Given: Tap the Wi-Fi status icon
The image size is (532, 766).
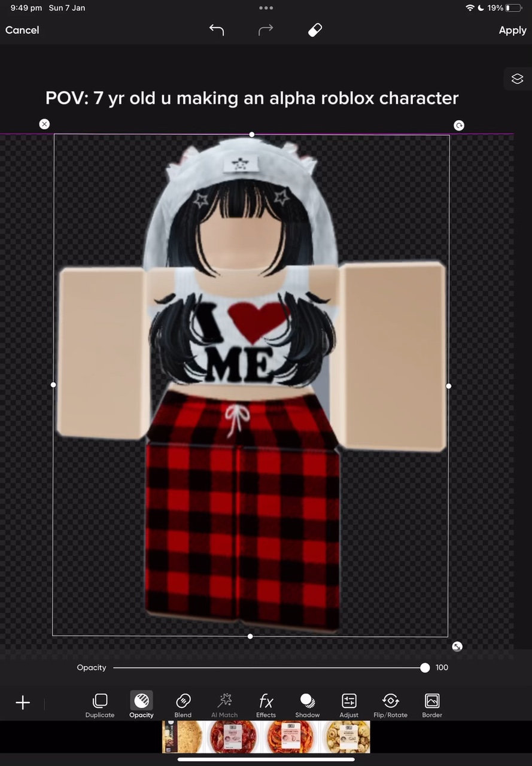Looking at the screenshot, I should (470, 8).
